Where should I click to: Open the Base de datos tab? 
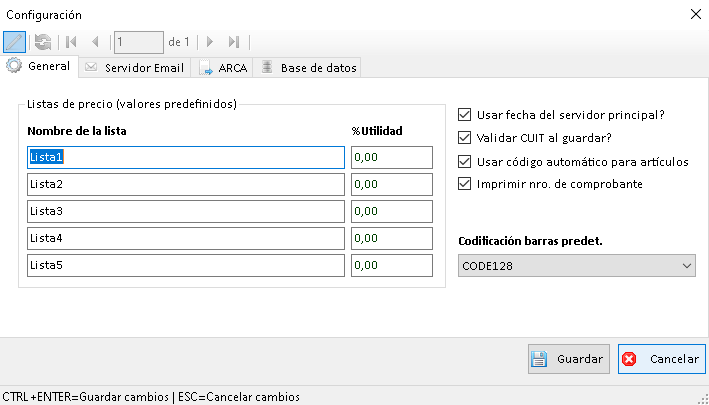point(309,68)
